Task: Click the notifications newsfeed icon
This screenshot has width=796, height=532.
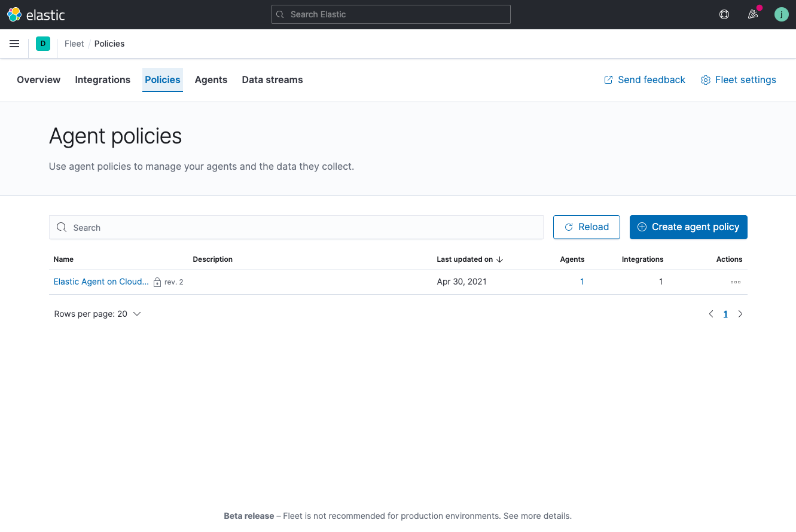Action: click(753, 14)
